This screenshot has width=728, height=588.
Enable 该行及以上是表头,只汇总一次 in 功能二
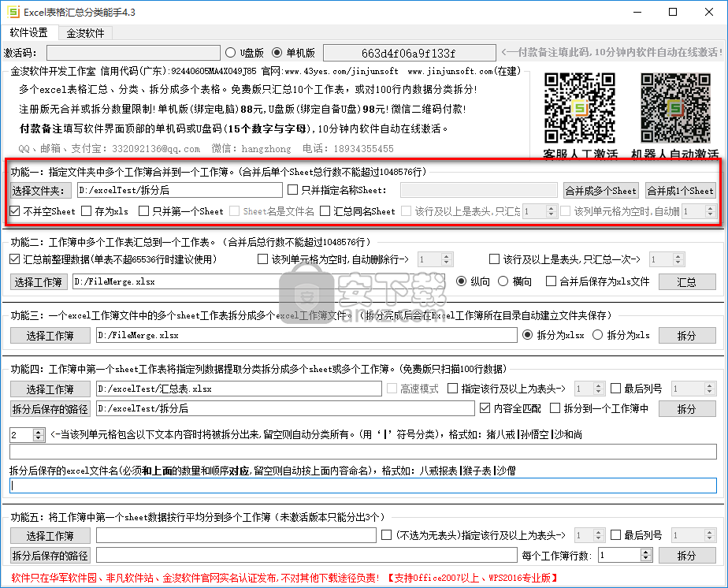click(x=565, y=259)
